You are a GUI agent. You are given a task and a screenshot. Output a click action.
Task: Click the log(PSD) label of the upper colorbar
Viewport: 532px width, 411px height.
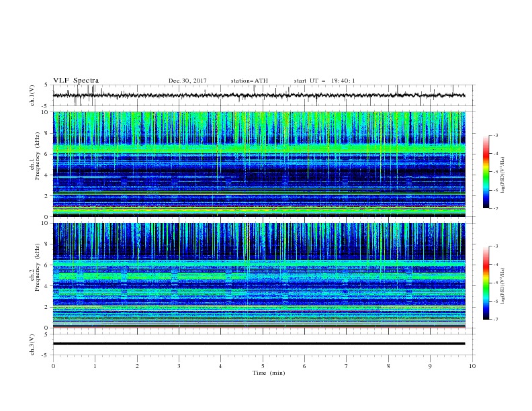click(x=502, y=175)
